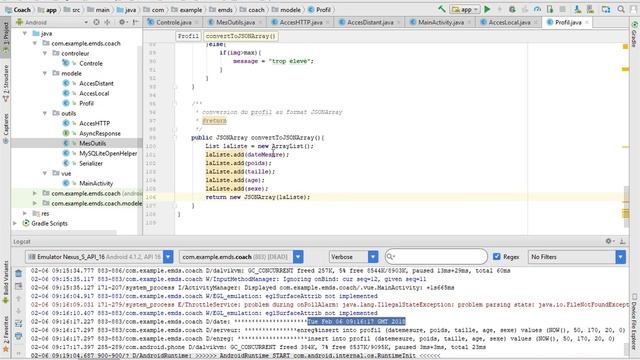Click the collapse-all icon in project panel

point(107,22)
